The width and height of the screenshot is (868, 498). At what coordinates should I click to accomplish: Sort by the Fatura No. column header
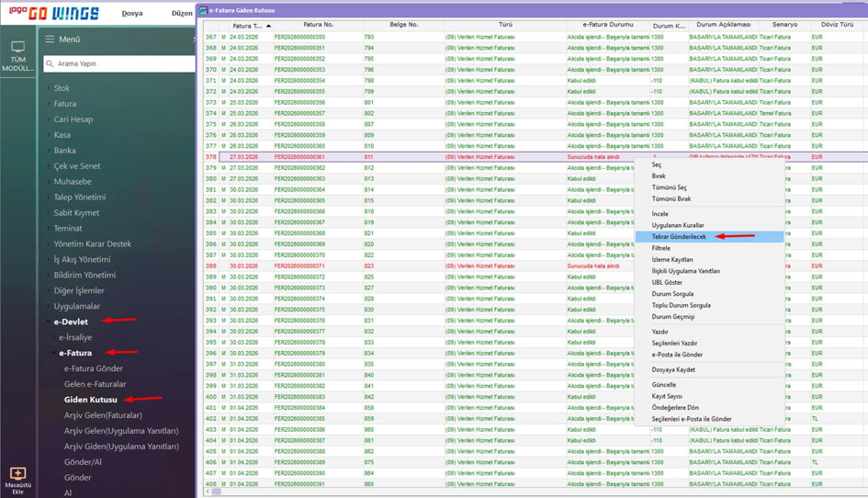[x=319, y=25]
